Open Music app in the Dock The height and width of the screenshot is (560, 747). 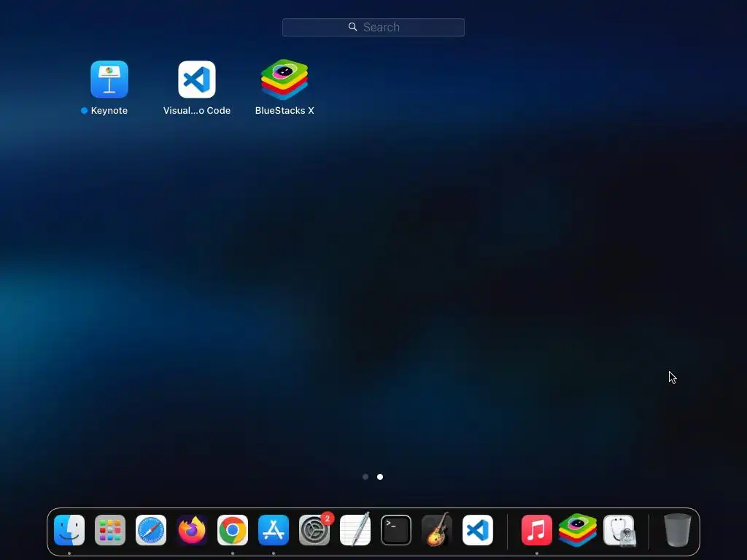537,530
